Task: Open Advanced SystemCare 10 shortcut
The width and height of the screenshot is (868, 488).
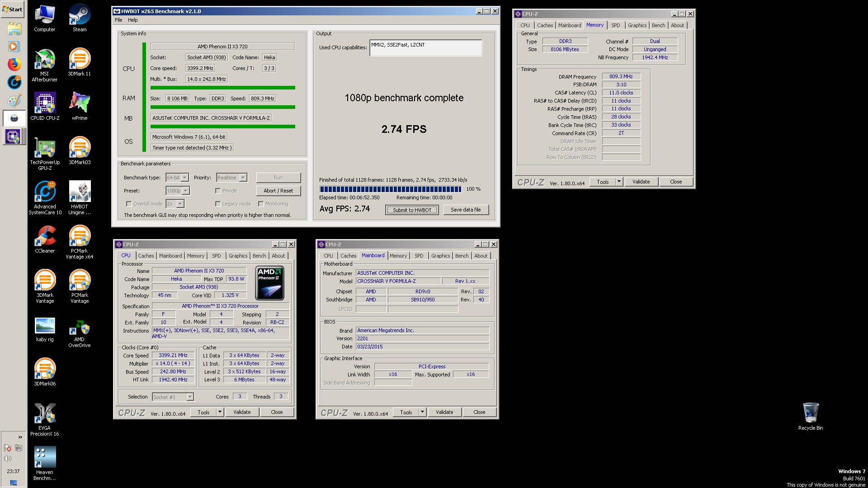Action: point(45,198)
